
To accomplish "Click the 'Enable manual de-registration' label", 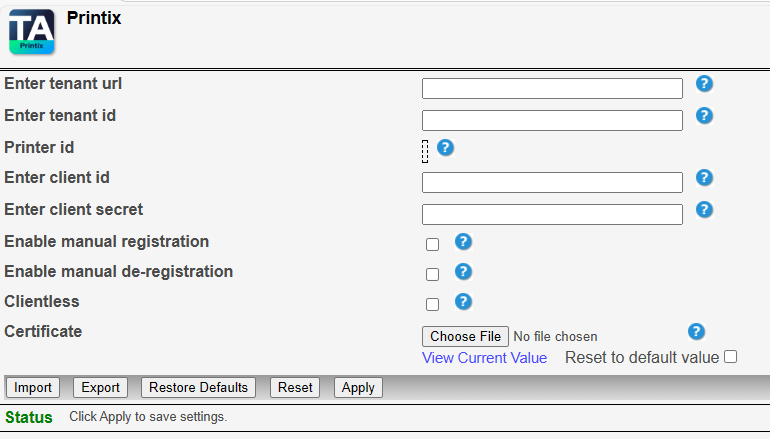I will (x=118, y=272).
